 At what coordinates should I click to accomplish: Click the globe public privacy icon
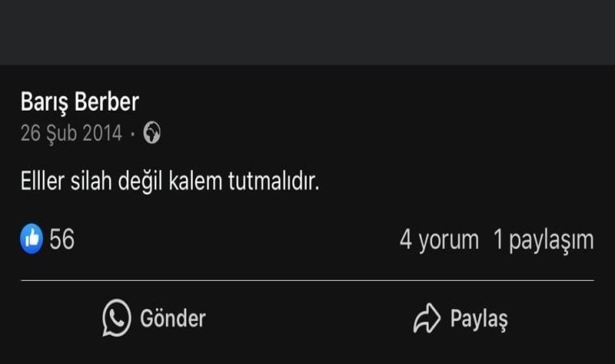[x=152, y=133]
